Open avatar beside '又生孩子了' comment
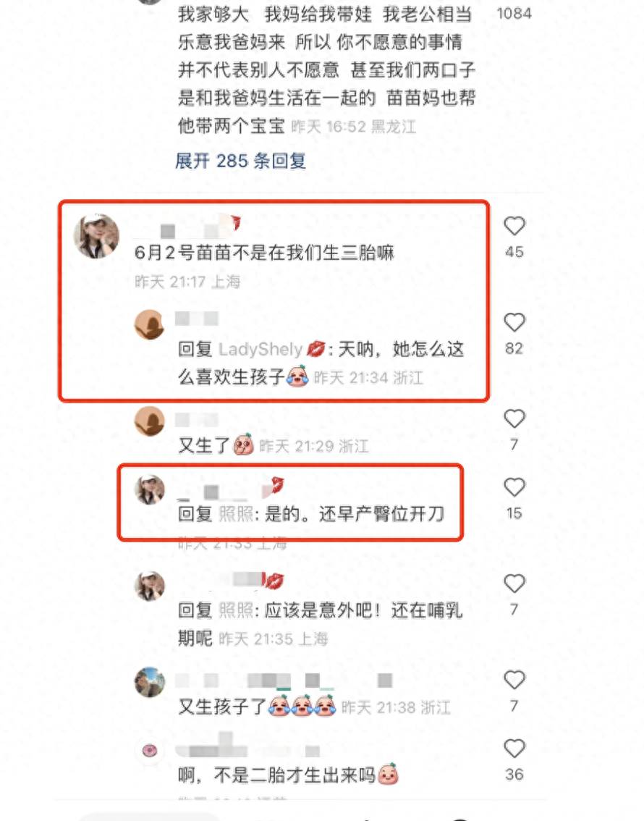This screenshot has height=821, width=644. click(x=150, y=682)
